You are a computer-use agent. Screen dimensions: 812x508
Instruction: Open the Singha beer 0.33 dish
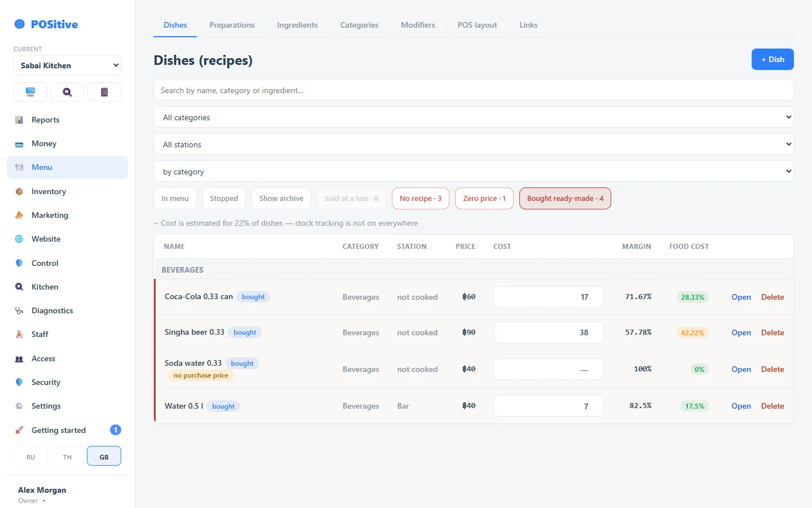pyautogui.click(x=741, y=332)
